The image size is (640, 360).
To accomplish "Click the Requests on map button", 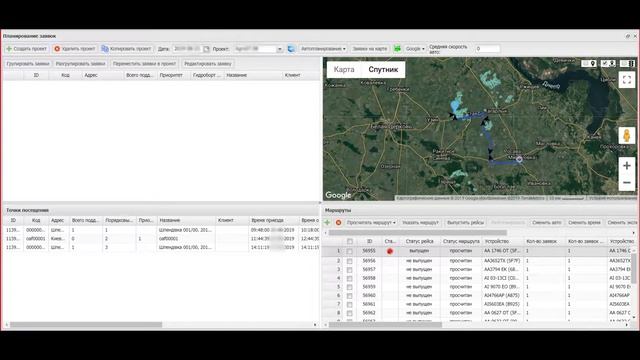I will click(370, 49).
